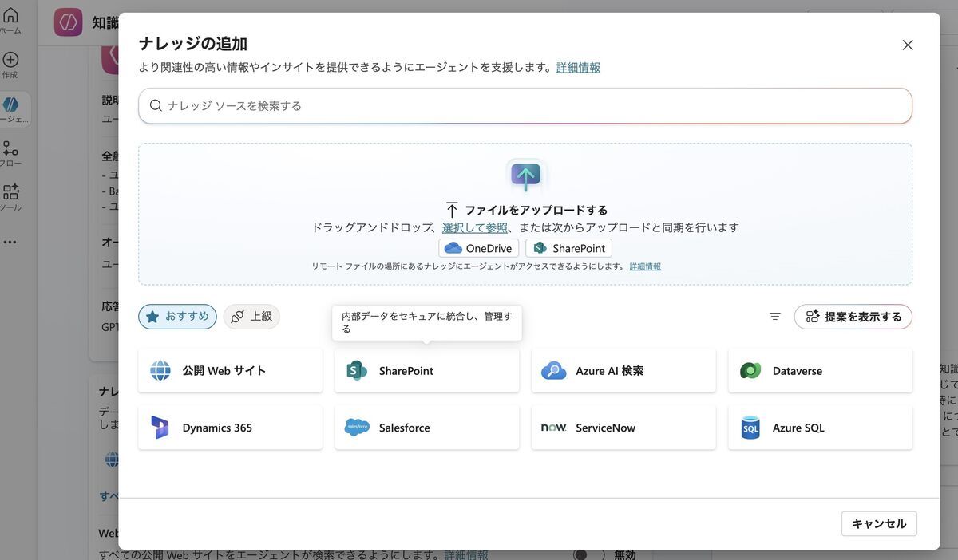This screenshot has height=560, width=958.
Task: Select the おすすめ tab
Action: pyautogui.click(x=177, y=317)
